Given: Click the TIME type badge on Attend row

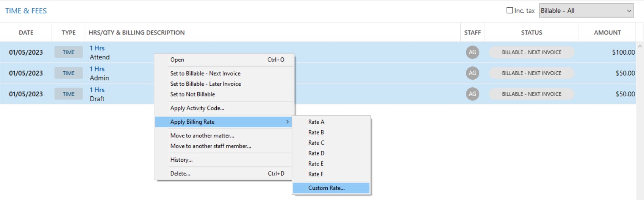Looking at the screenshot, I should (69, 52).
